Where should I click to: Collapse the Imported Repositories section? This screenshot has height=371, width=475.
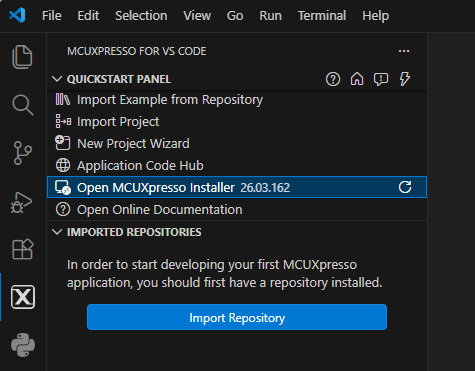(57, 232)
